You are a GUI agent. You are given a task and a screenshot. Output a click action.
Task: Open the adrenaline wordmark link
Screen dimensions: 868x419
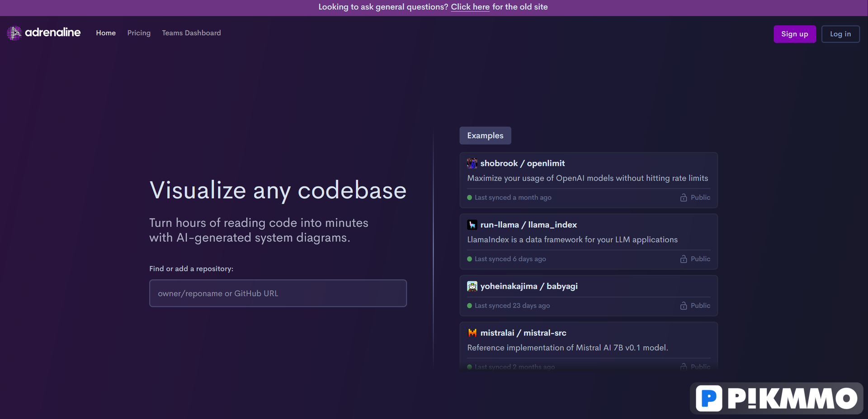[x=53, y=33]
